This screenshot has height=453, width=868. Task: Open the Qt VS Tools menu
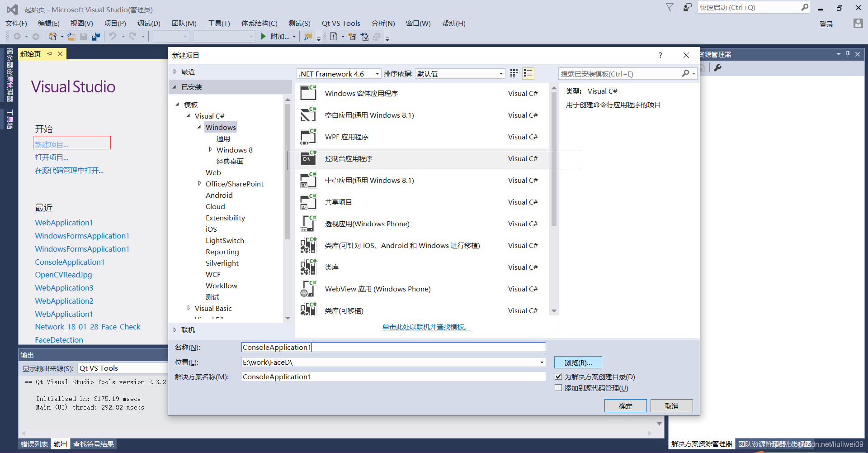341,23
